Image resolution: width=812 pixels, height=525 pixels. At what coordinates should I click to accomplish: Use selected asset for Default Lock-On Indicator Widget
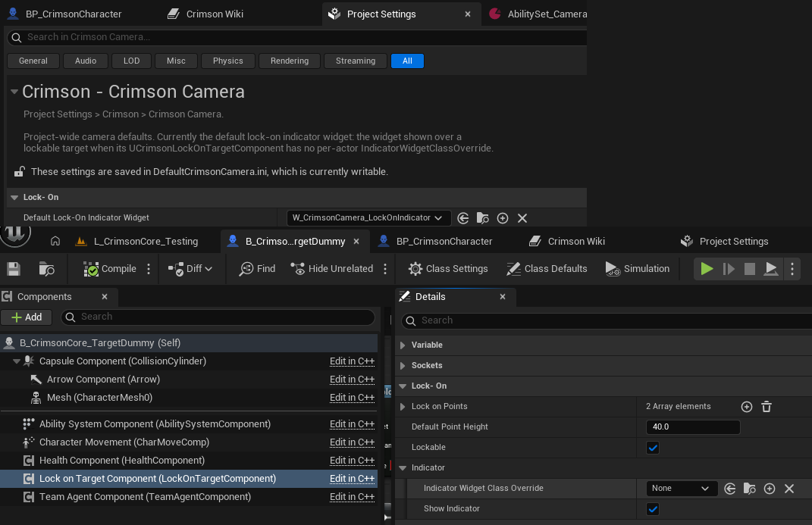click(463, 218)
